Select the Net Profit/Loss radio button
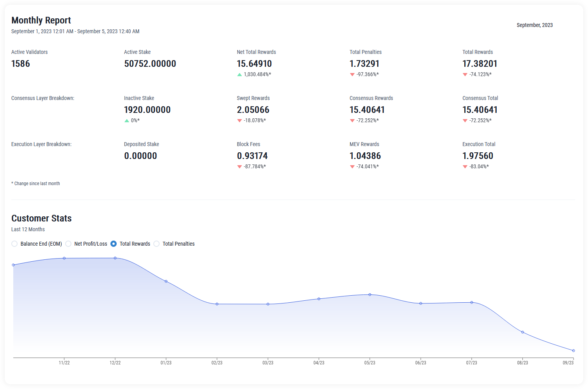588x389 pixels. (68, 244)
